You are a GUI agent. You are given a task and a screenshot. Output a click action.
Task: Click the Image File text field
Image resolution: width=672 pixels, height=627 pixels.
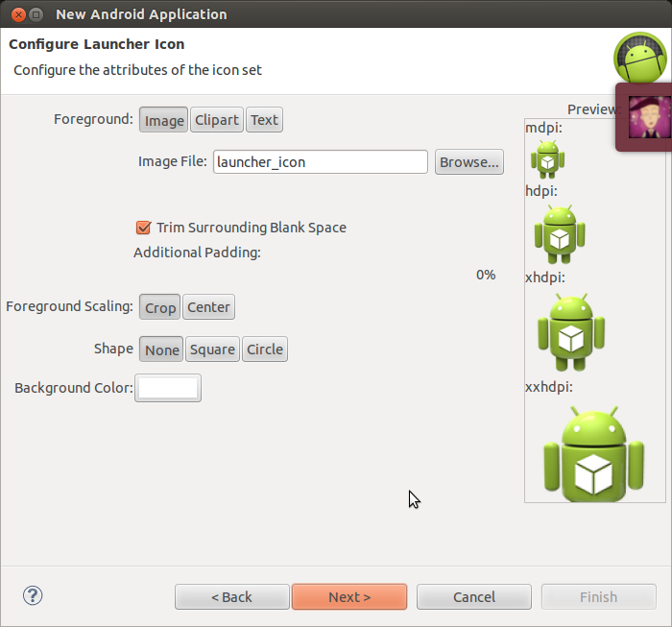click(321, 162)
